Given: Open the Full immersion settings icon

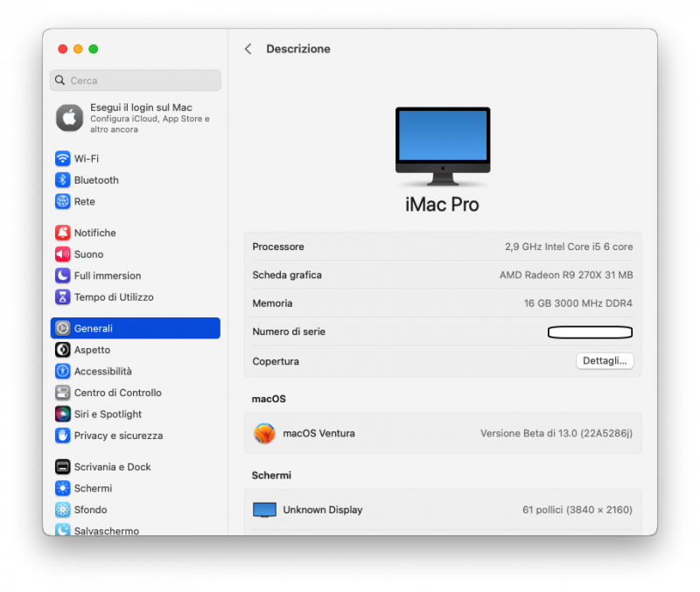Looking at the screenshot, I should point(62,275).
